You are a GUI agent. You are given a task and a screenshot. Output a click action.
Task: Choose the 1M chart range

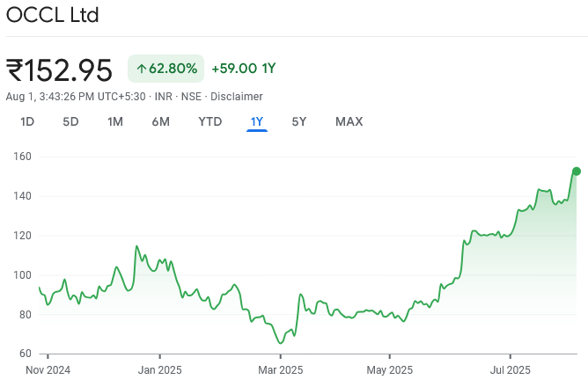coord(114,121)
